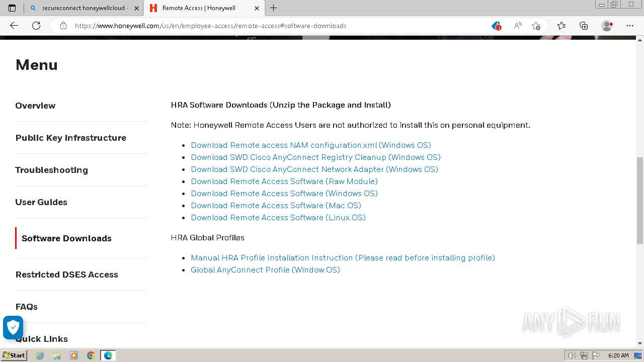
Task: Go to the Troubleshooting section
Action: [51, 170]
